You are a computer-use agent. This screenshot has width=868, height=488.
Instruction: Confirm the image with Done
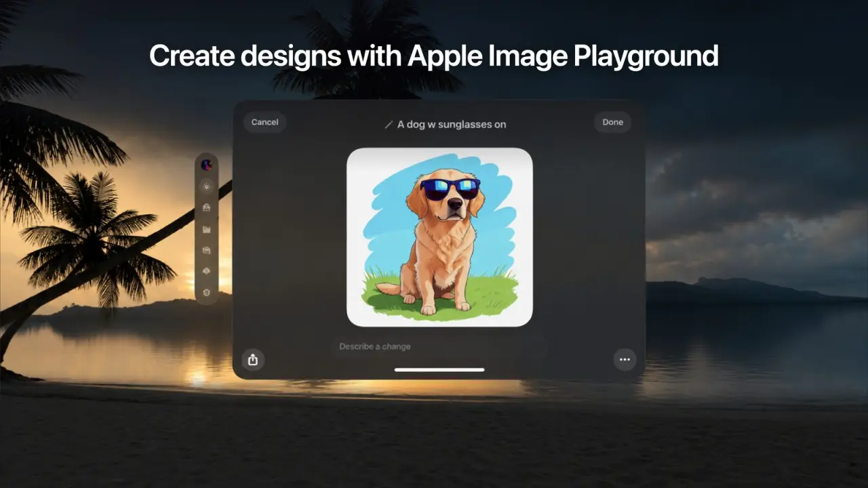[612, 122]
